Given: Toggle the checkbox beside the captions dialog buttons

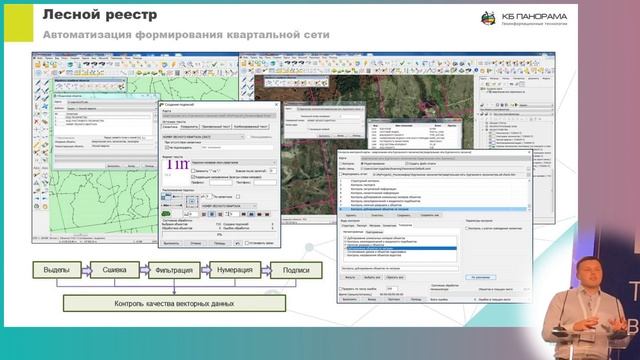Looking at the screenshot, I should 247,243.
